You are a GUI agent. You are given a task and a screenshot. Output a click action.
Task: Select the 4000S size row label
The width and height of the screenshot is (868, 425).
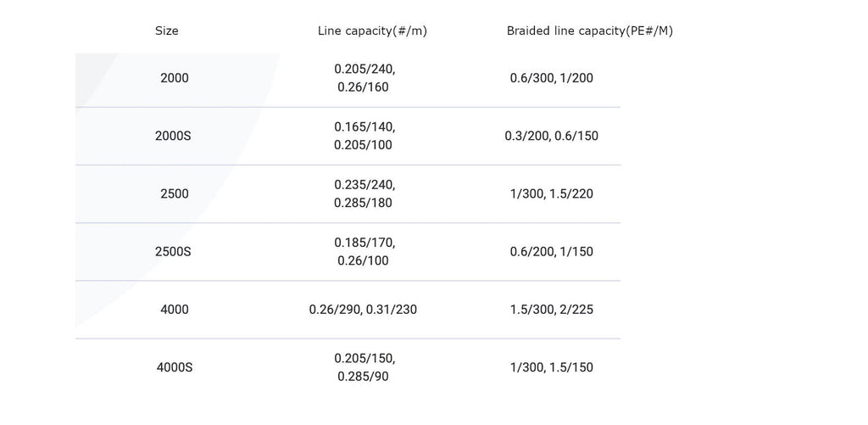(x=175, y=367)
